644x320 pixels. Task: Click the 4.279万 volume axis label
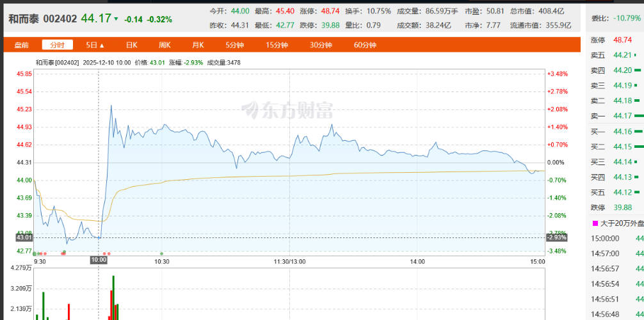coord(21,268)
